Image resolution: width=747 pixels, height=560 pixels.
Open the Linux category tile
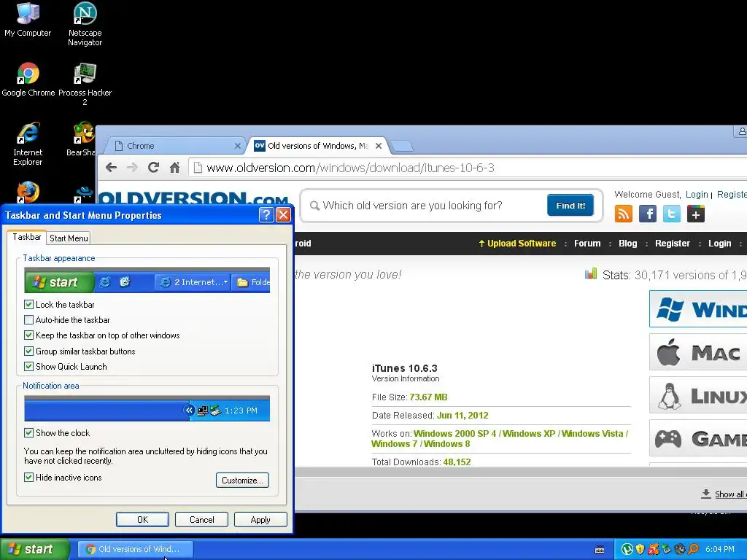click(698, 396)
